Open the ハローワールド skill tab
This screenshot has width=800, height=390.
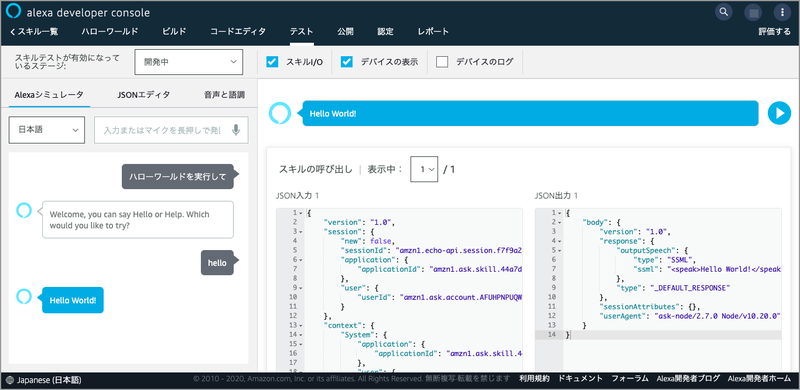coord(110,32)
